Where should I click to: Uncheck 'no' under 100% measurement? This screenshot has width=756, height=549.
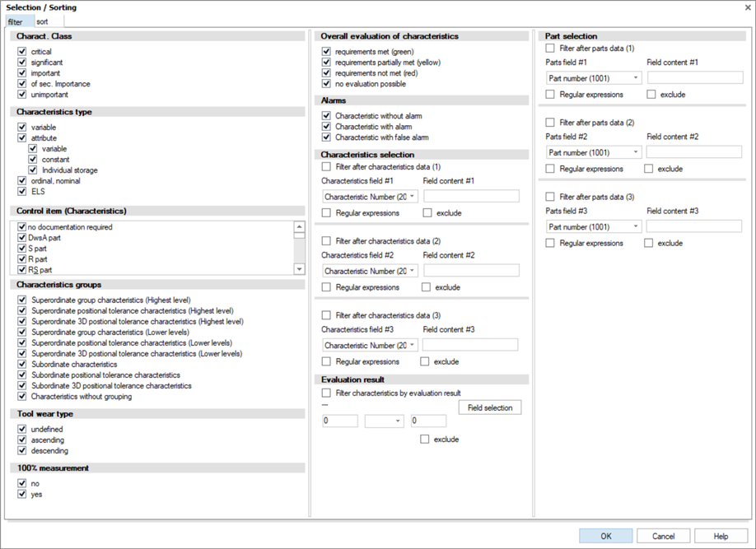tap(21, 483)
